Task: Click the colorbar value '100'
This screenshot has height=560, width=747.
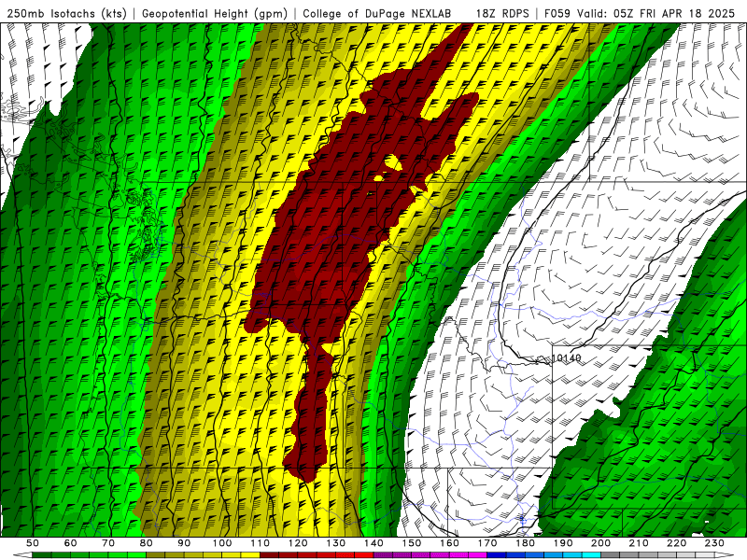Action: point(222,543)
